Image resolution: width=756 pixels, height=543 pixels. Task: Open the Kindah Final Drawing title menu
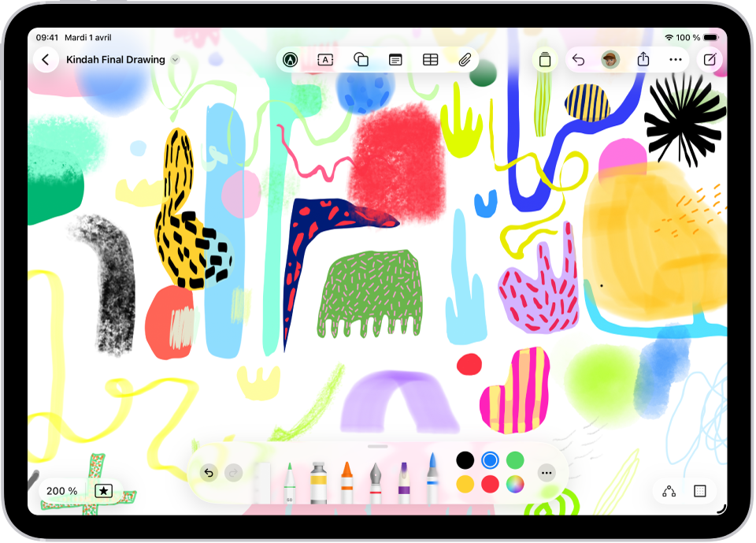point(173,59)
